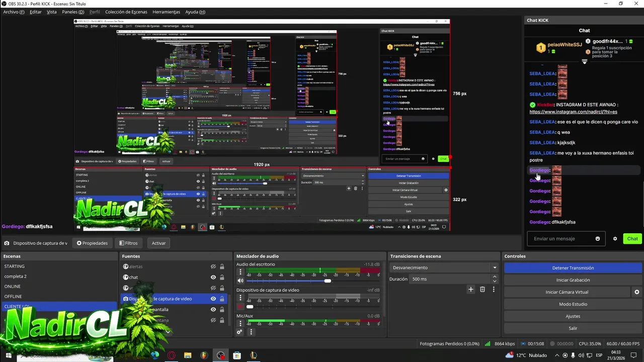
Task: Select the STARTING scene
Action: (59, 266)
